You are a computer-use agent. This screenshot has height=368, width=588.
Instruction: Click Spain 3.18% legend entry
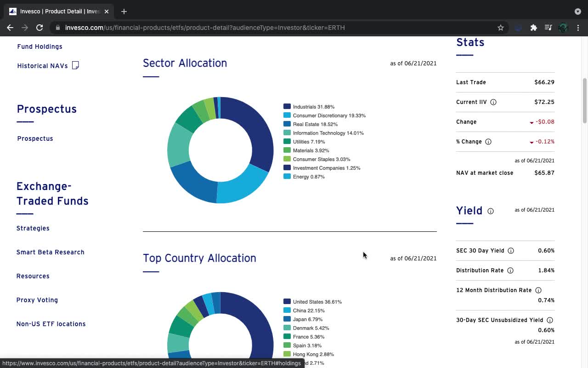303,345
